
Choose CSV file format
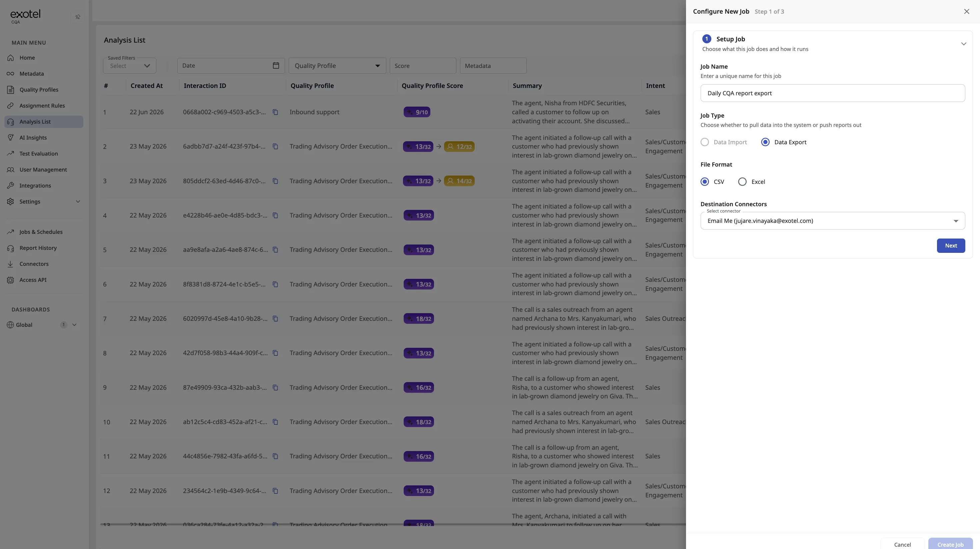705,182
